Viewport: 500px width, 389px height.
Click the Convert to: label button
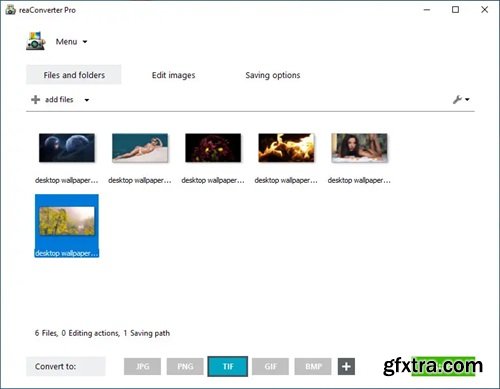66,366
